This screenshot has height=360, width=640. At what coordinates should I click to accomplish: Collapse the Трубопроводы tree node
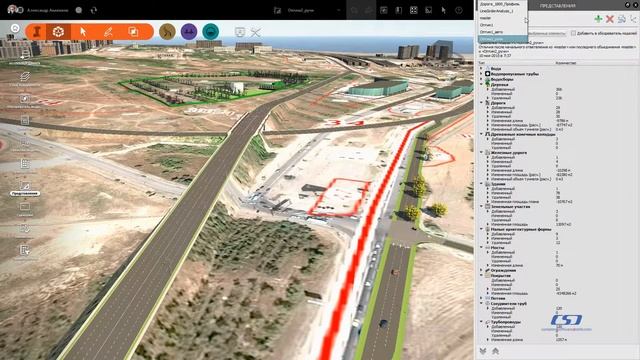pos(482,322)
